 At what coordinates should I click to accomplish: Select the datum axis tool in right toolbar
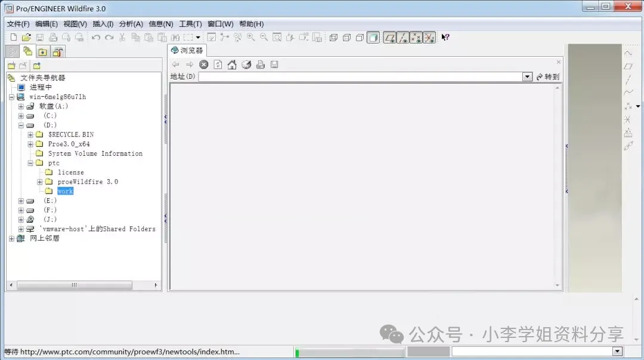(628, 79)
